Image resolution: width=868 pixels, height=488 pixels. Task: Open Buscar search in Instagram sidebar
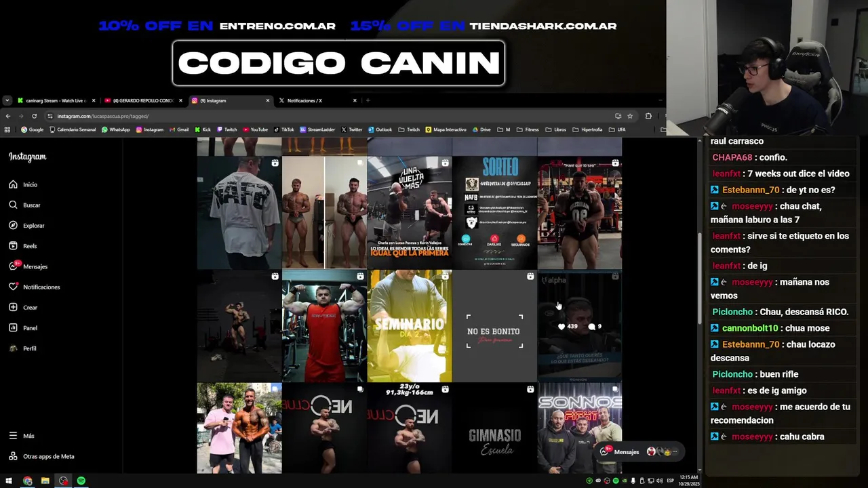(24, 205)
